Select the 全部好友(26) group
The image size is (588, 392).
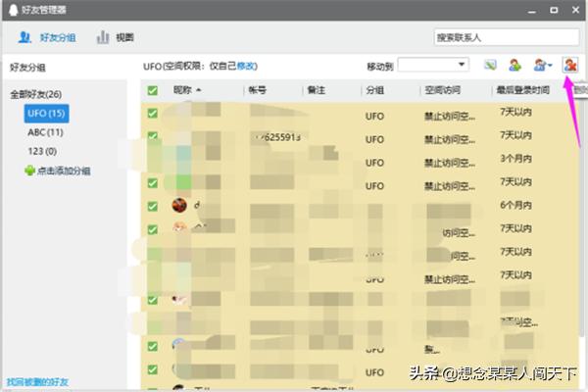(35, 95)
